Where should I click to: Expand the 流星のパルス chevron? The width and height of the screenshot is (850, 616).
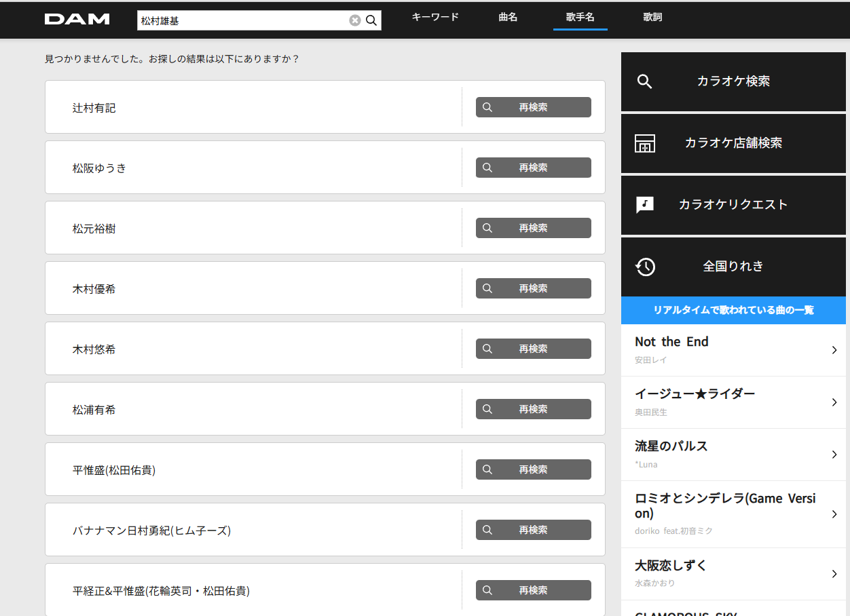click(834, 455)
